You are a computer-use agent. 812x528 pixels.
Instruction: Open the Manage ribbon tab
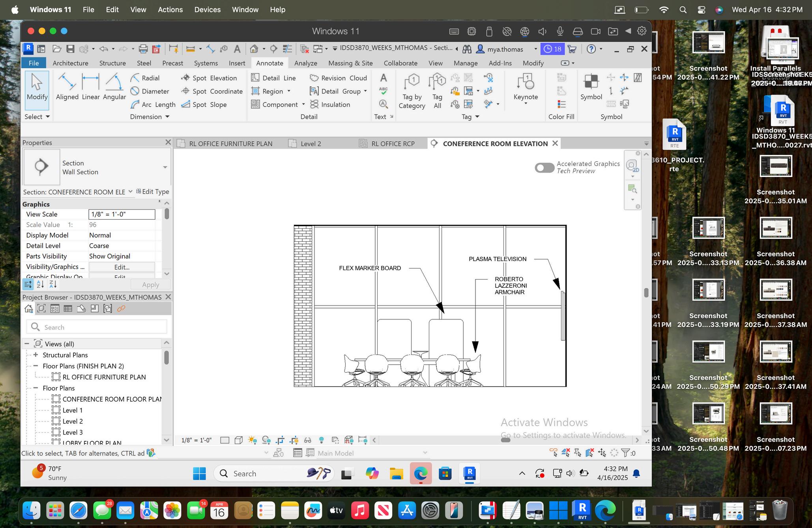466,63
